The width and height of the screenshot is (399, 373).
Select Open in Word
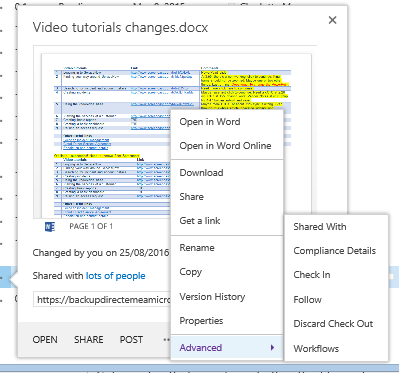(227, 122)
